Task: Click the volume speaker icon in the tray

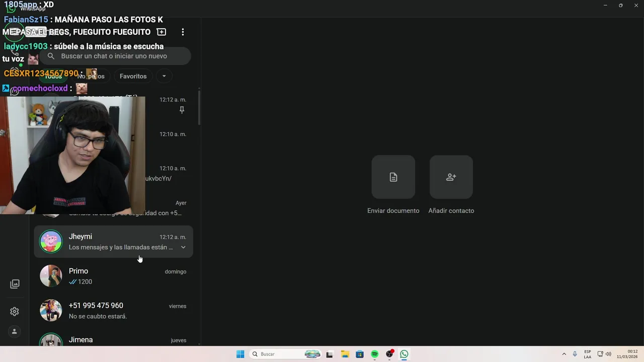Action: point(608,354)
